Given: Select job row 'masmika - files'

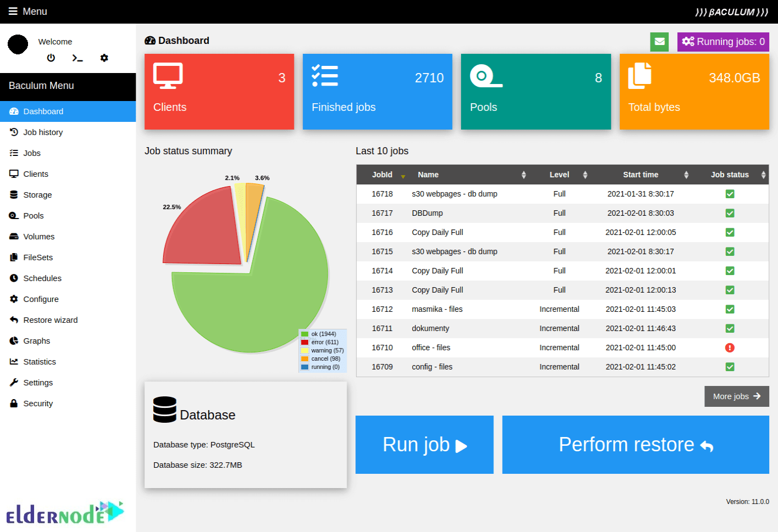Looking at the screenshot, I should tap(562, 309).
